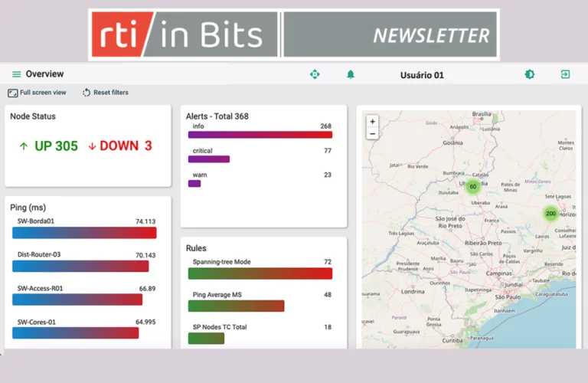The image size is (588, 383).
Task: Click the Usuário 01 user label
Action: [422, 75]
